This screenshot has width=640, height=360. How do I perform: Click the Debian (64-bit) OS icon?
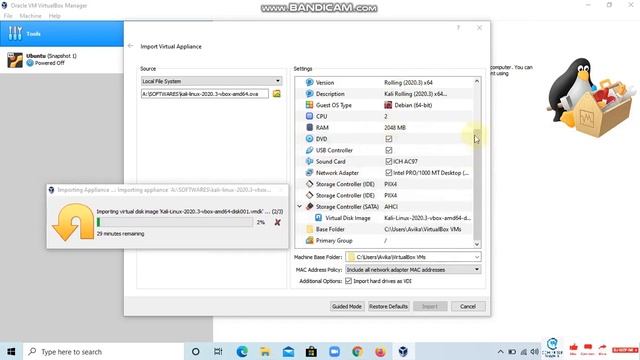coord(388,105)
